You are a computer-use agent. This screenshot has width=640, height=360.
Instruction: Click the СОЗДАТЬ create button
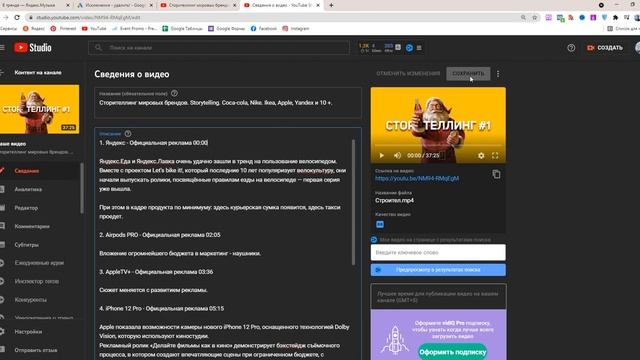click(605, 48)
